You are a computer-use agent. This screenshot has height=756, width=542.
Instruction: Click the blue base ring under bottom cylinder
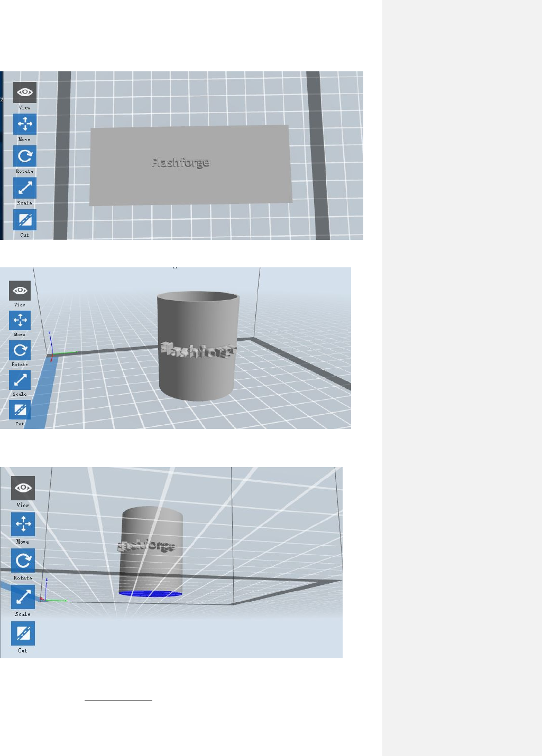point(151,594)
